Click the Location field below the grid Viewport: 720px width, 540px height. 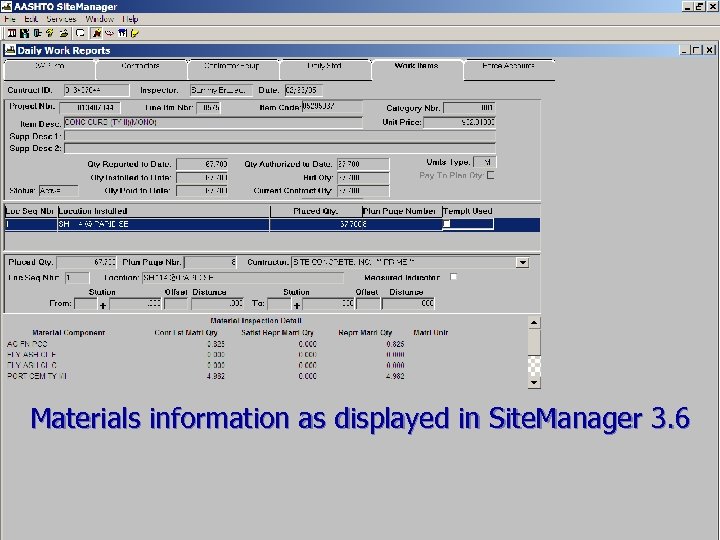[242, 278]
